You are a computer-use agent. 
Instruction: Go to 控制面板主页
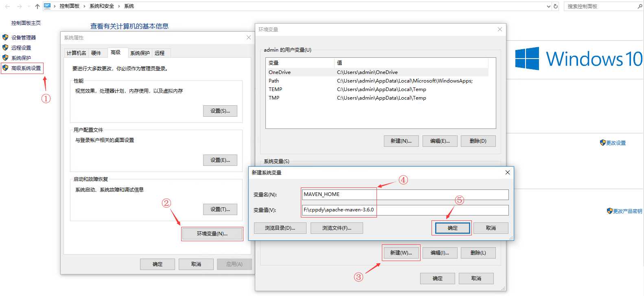point(26,23)
